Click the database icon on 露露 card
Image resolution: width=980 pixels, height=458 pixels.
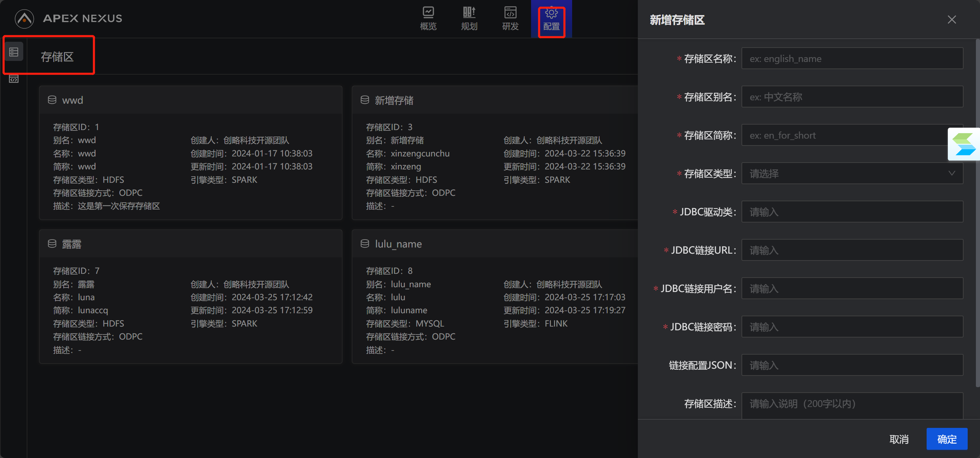click(x=52, y=244)
